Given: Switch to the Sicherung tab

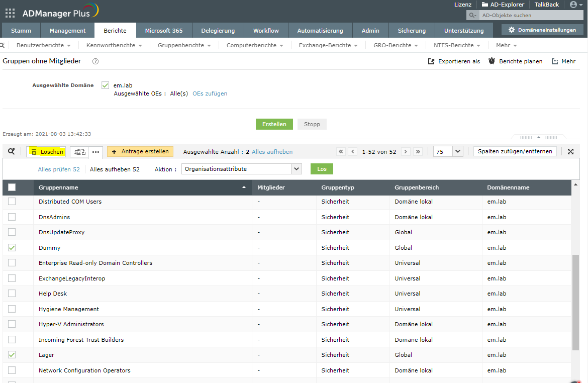Looking at the screenshot, I should pos(412,30).
